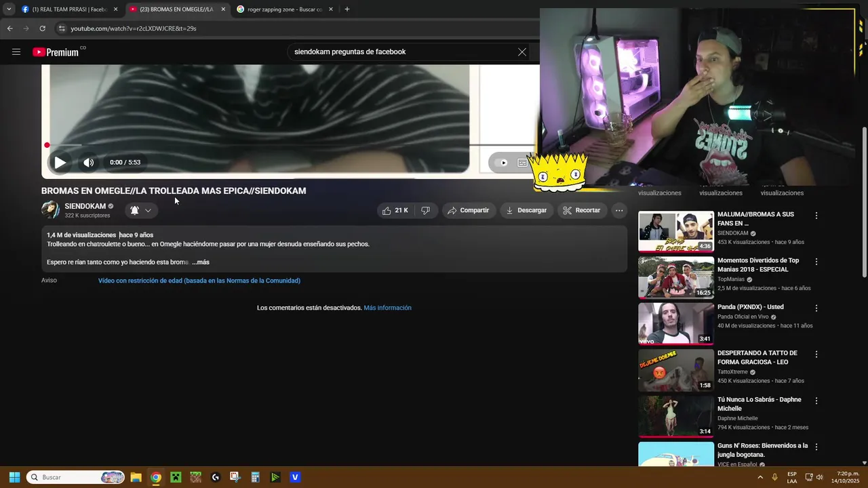Open Más información comments link
Image resolution: width=868 pixels, height=488 pixels.
[387, 308]
